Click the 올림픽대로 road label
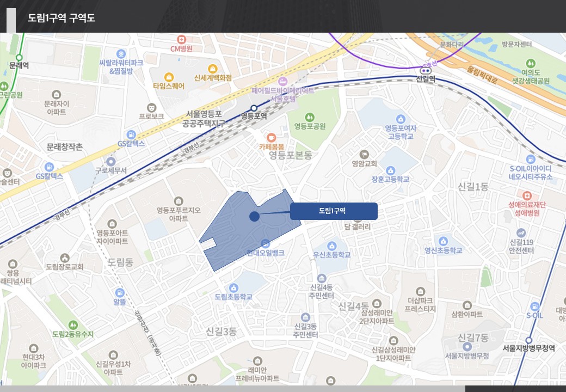The image size is (566, 392). point(482,75)
